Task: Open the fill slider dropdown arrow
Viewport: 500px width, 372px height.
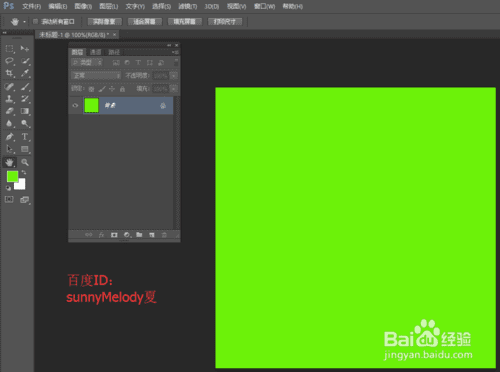Action: coord(174,89)
